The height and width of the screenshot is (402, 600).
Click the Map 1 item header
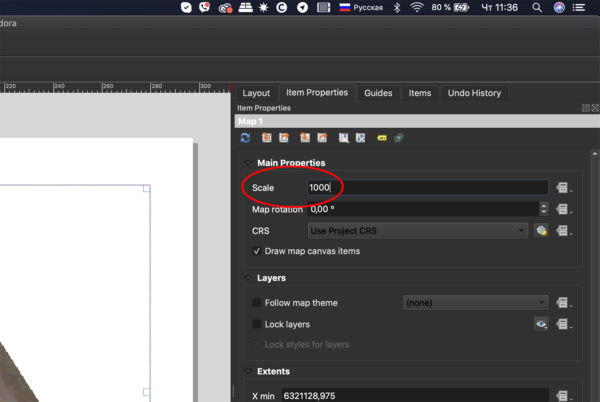[x=417, y=121]
